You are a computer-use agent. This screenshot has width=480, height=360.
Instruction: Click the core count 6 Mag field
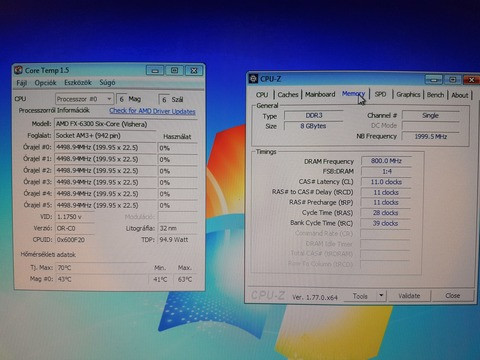pos(122,99)
